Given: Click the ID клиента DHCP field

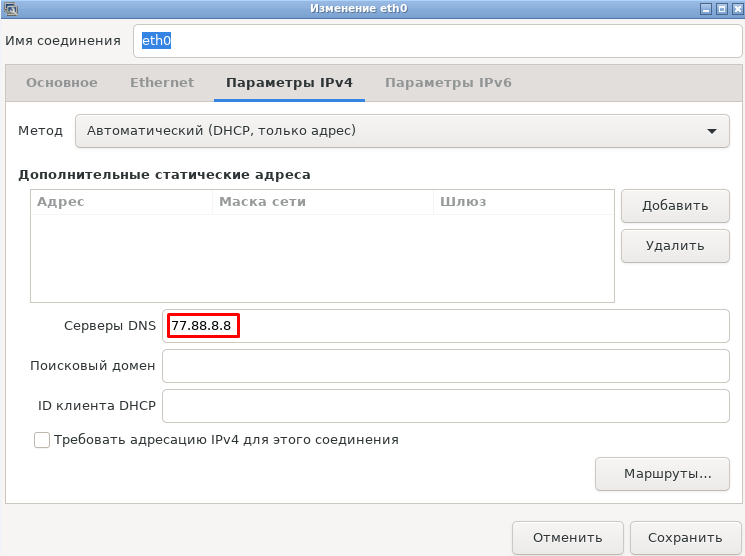Looking at the screenshot, I should point(446,407).
